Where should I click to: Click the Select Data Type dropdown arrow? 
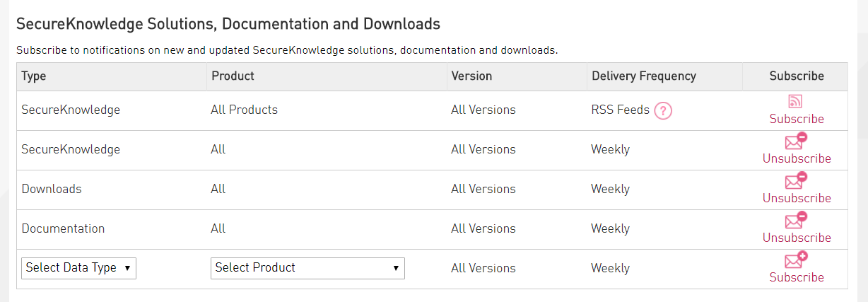(x=127, y=268)
